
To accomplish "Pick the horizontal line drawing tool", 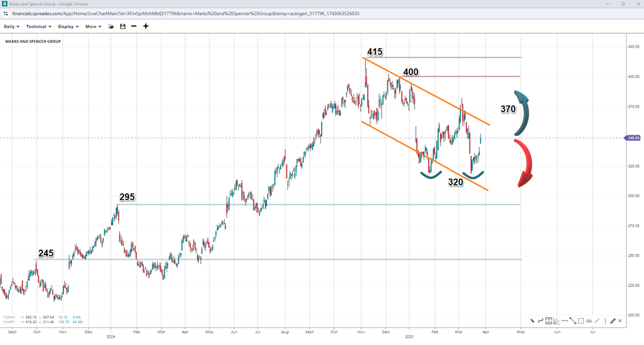I will (565, 321).
